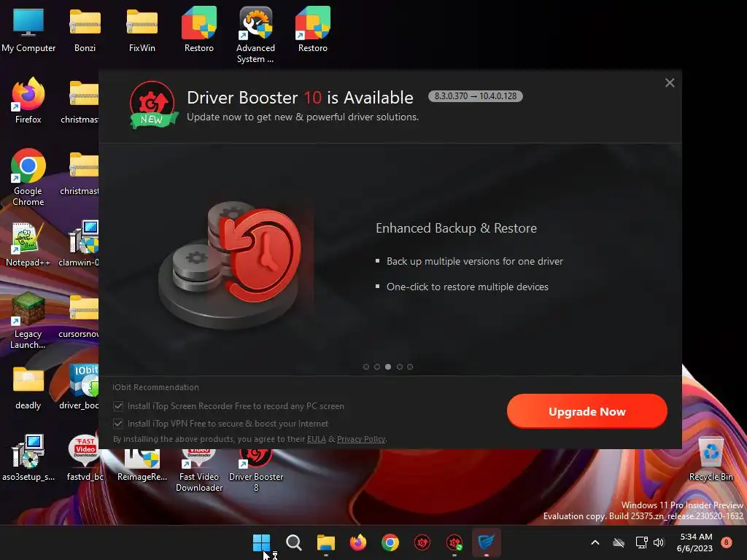The width and height of the screenshot is (747, 560).
Task: Select Legacy Launcher desktop shortcut
Action: (x=28, y=321)
